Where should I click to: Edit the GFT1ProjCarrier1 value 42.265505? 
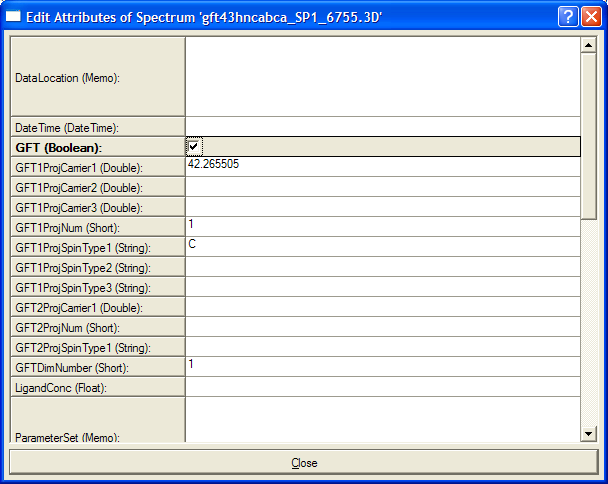pos(382,167)
